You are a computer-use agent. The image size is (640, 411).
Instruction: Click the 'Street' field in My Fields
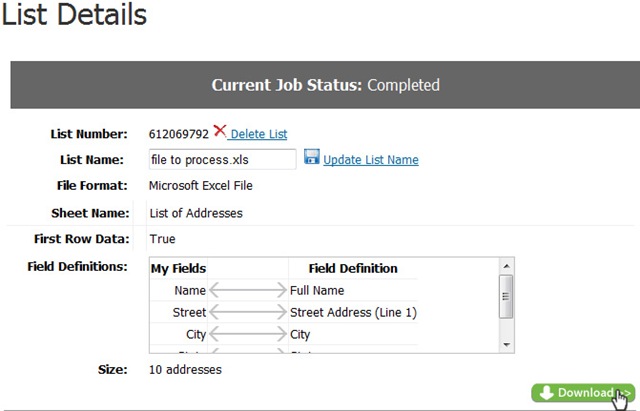(189, 312)
